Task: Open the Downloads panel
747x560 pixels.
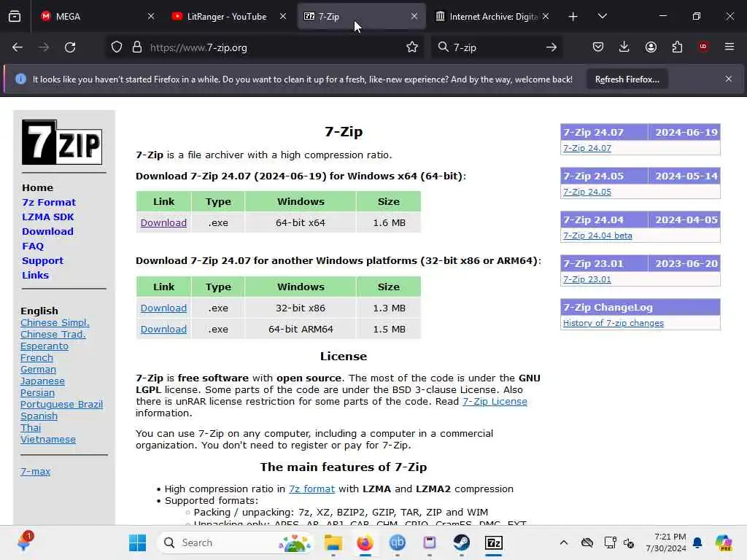Action: (624, 47)
